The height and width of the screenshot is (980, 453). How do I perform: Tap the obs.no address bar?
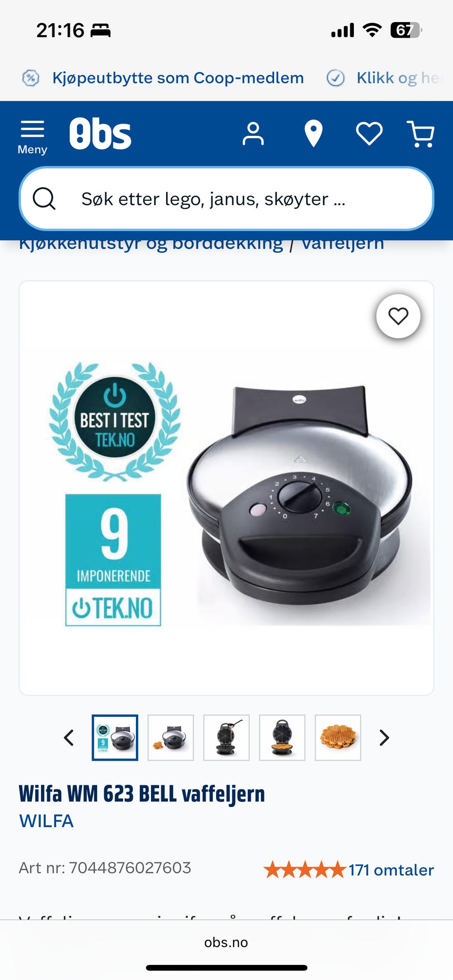click(226, 942)
